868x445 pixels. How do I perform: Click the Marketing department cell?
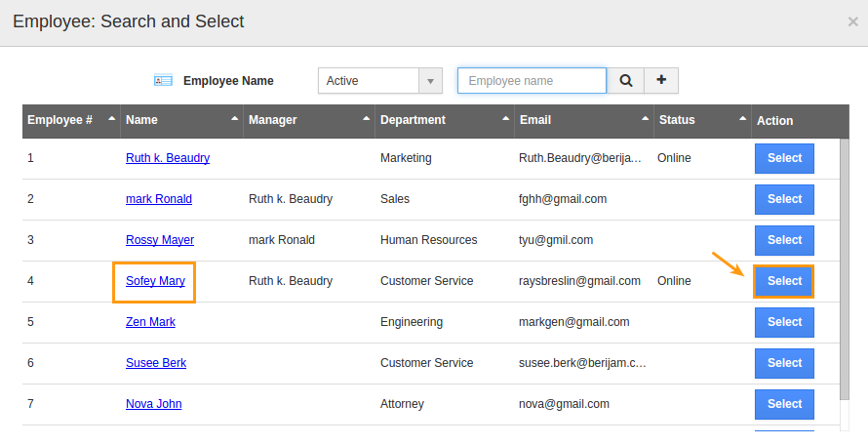point(406,158)
